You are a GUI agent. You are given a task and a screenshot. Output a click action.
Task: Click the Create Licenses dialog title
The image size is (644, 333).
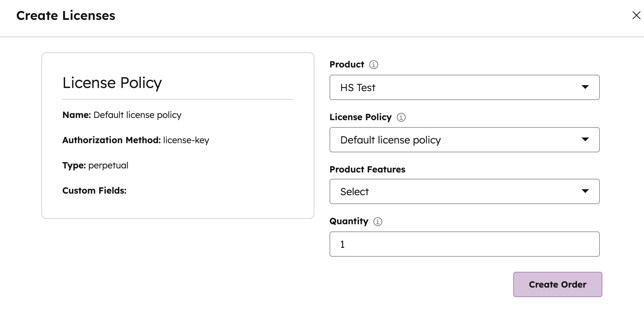click(66, 16)
